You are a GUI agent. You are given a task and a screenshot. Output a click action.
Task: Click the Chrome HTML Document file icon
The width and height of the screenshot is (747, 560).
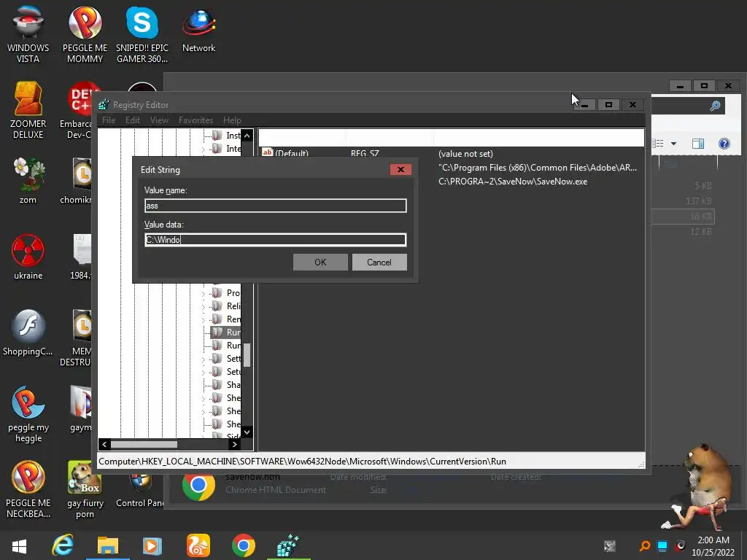pos(198,486)
